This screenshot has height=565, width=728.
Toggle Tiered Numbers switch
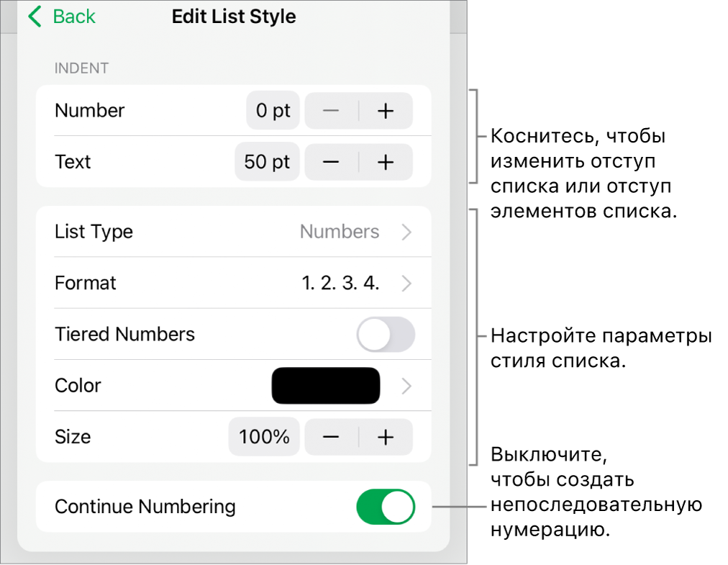386,335
